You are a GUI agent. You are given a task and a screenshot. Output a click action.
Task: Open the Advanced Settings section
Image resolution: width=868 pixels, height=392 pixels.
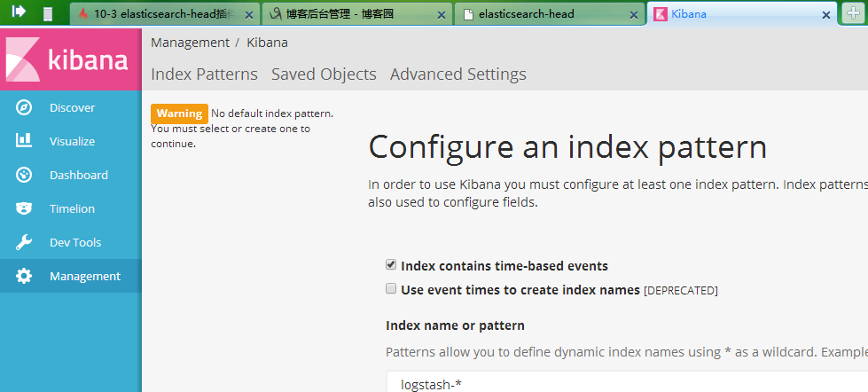coord(458,74)
